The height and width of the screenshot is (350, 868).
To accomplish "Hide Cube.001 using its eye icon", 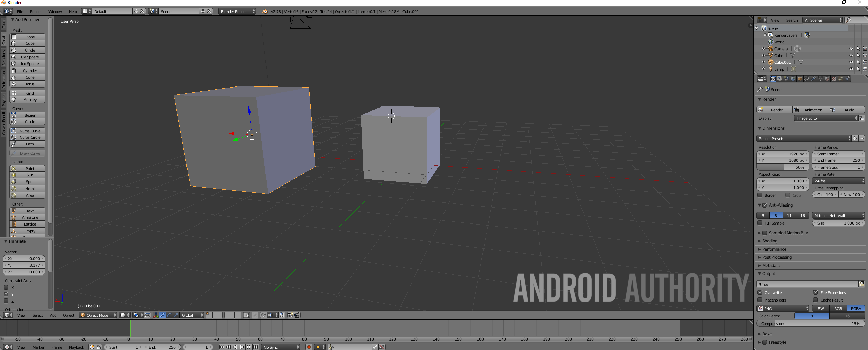I will click(x=851, y=62).
